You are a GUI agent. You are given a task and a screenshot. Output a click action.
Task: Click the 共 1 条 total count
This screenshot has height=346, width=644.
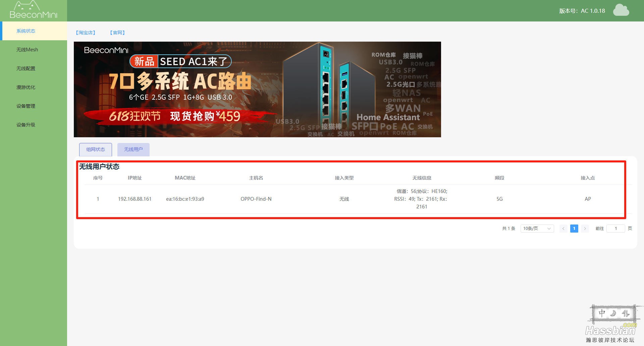pos(508,229)
